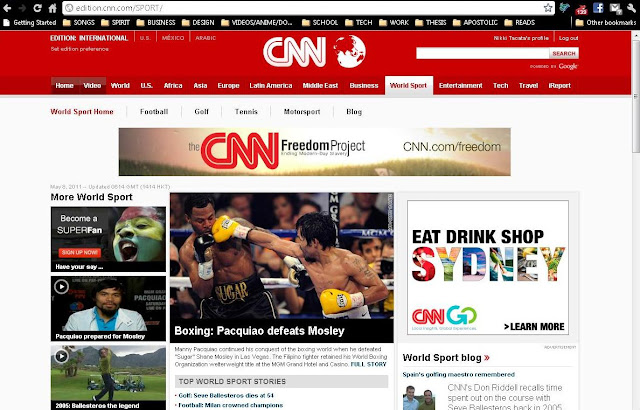
Task: Open the Home nav tab
Action: pyautogui.click(x=64, y=86)
